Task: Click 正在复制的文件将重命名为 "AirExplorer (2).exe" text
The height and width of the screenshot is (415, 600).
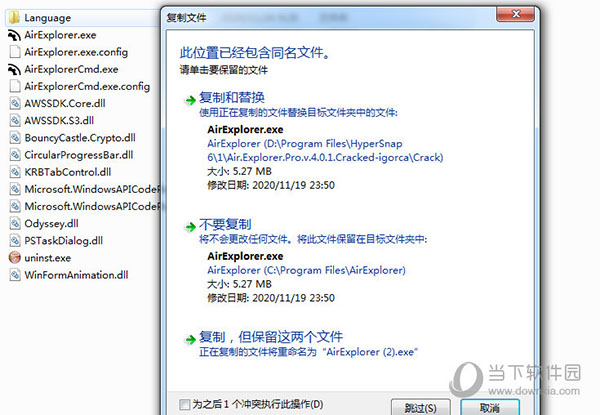Action: [308, 352]
